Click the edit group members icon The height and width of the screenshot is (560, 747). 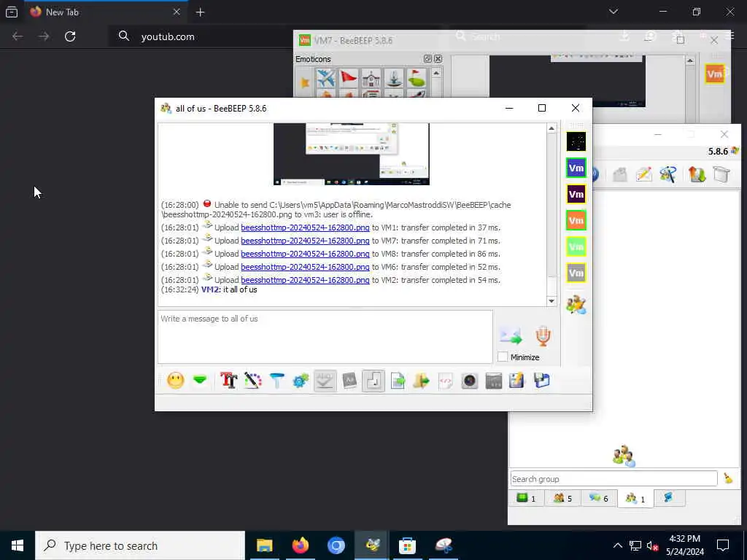coord(576,304)
